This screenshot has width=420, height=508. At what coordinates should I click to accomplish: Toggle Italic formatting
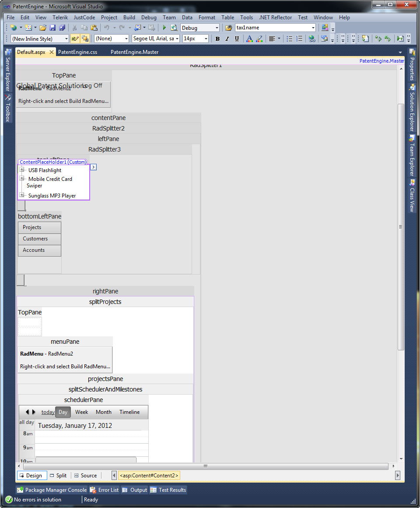point(227,39)
